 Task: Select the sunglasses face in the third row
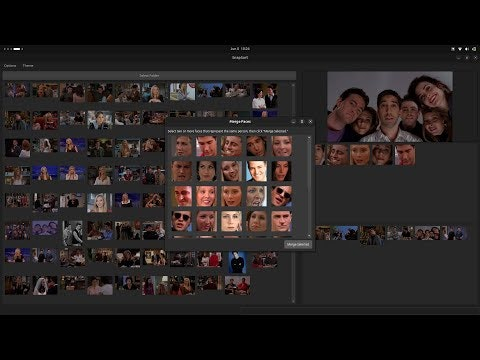pyautogui.click(x=282, y=196)
